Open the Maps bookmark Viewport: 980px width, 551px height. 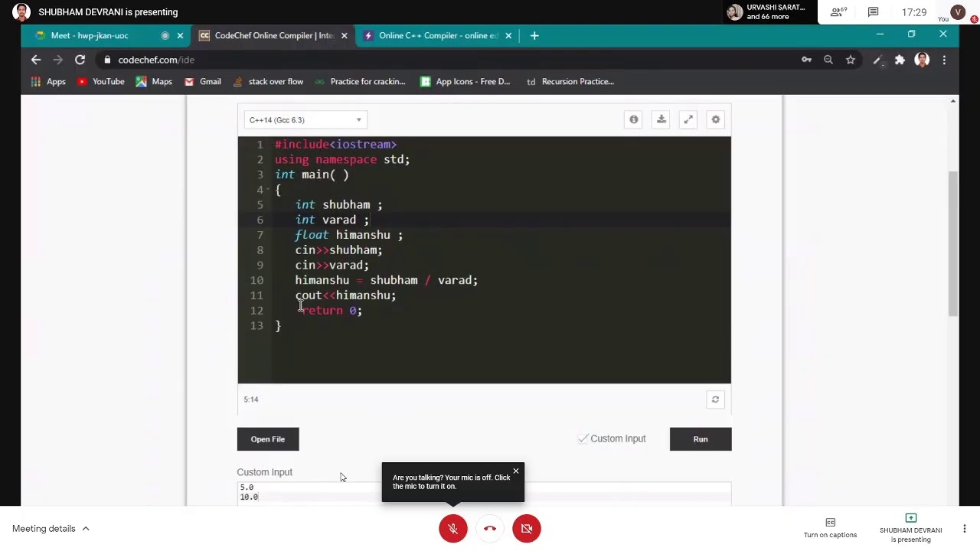[x=154, y=81]
